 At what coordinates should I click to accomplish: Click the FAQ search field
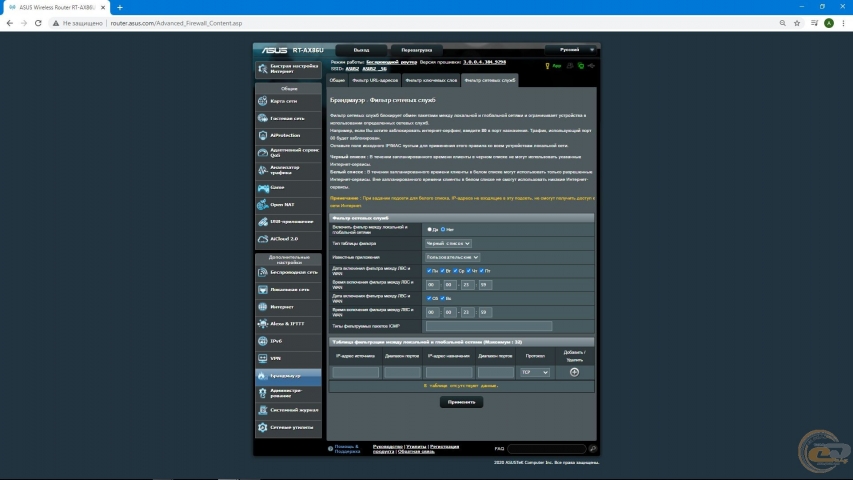pyautogui.click(x=547, y=448)
